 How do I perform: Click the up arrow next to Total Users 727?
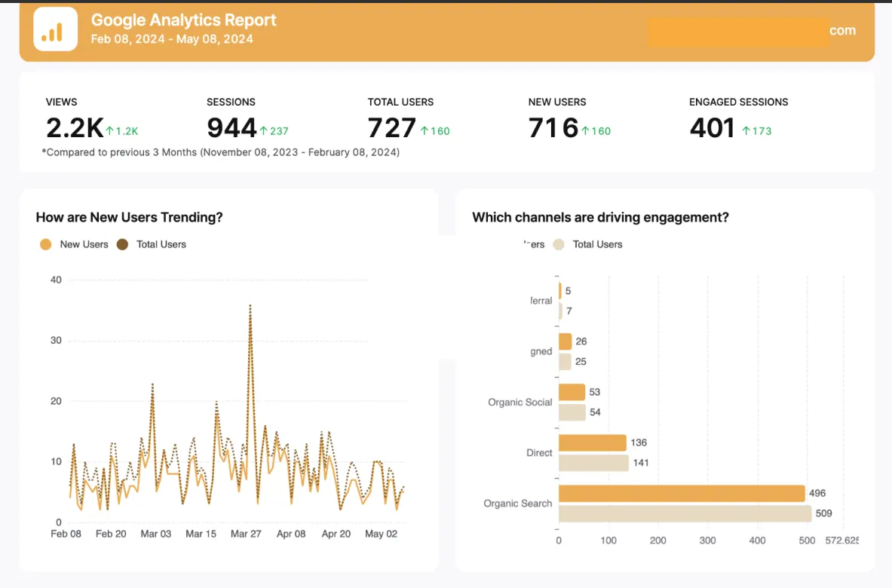click(425, 131)
